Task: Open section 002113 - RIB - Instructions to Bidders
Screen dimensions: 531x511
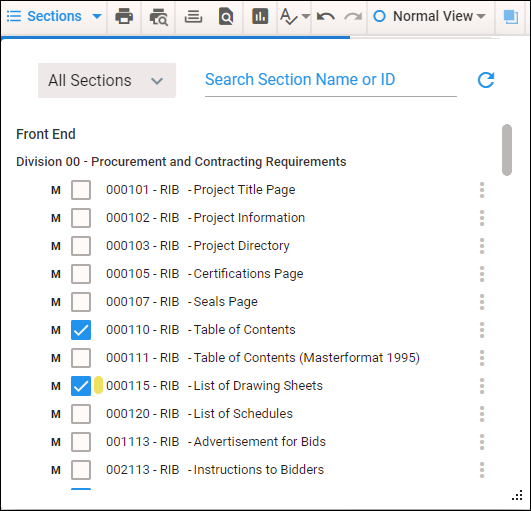Action: click(215, 470)
